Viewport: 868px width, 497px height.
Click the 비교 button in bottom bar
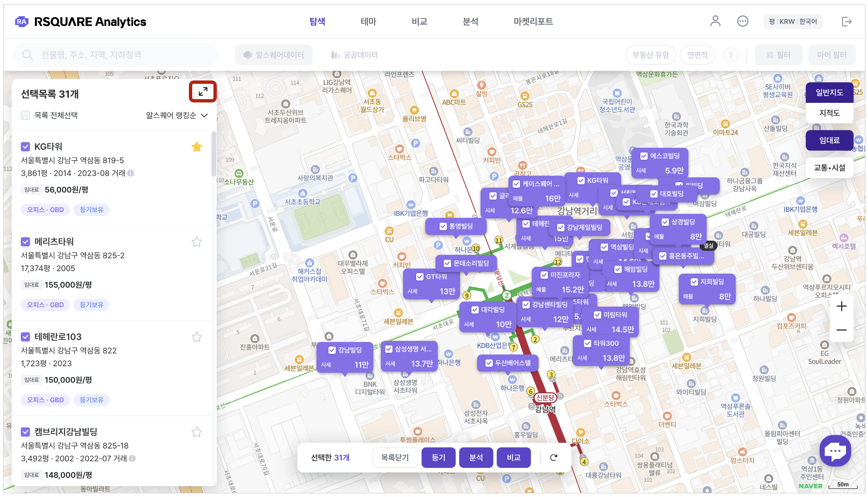pyautogui.click(x=513, y=458)
